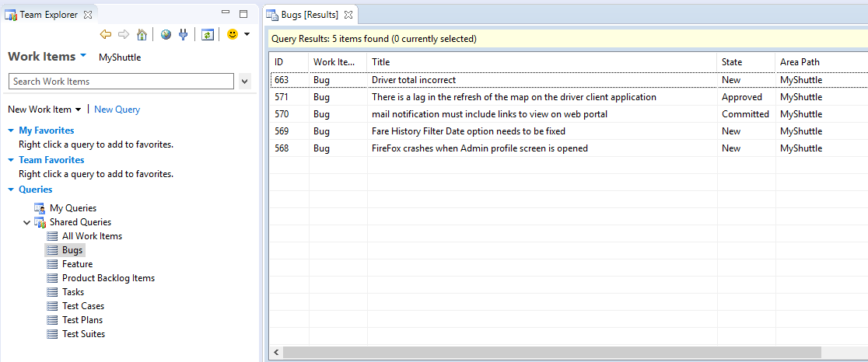Click the query icon beside All Work Items

(52, 236)
